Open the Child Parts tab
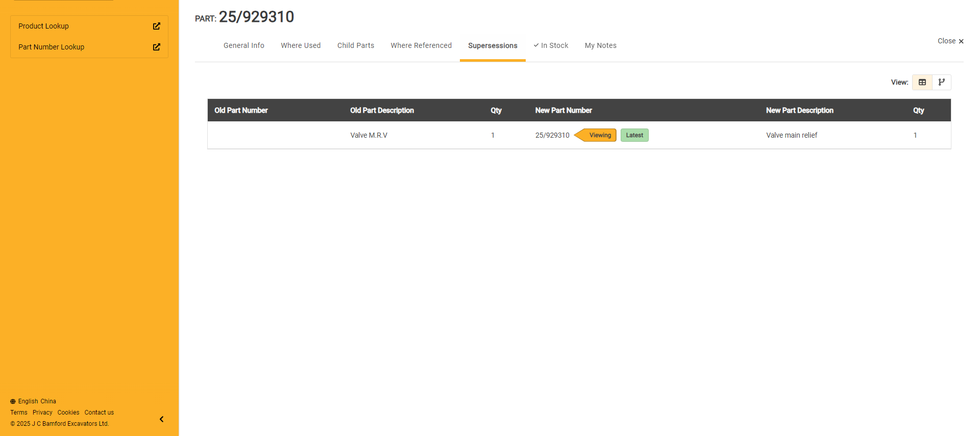The height and width of the screenshot is (436, 980). point(355,45)
